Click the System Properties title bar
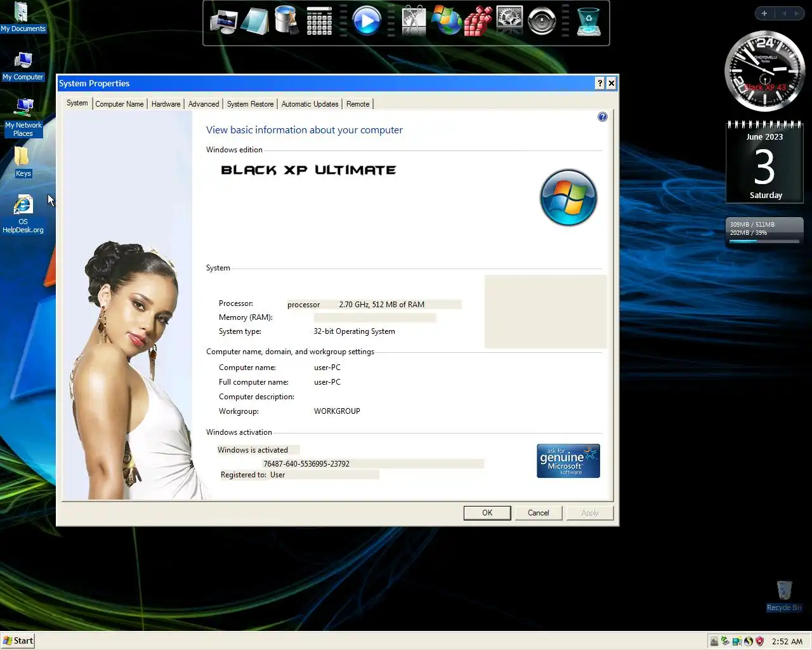The image size is (812, 650). [x=327, y=83]
